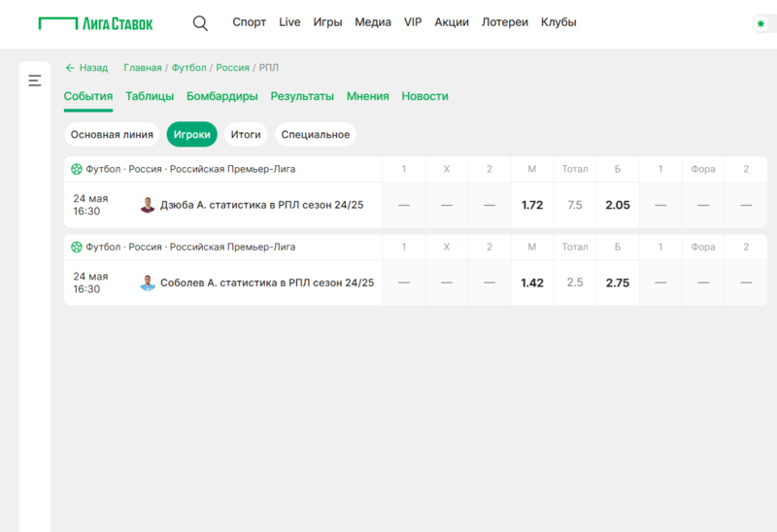The width and height of the screenshot is (777, 532).
Task: Select the Специальное filter chip
Action: 316,135
